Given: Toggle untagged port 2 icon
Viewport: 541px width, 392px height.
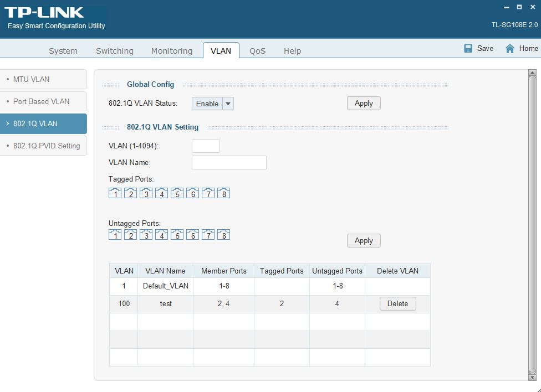Looking at the screenshot, I should [130, 235].
